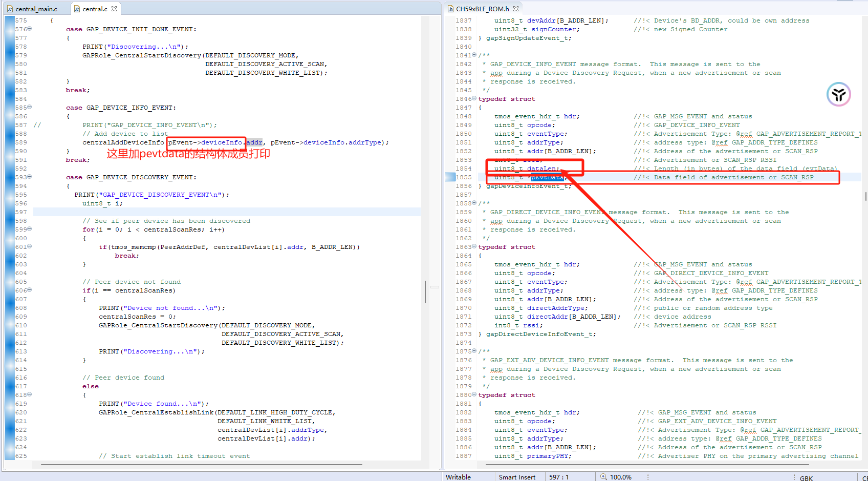
Task: Click PRINT("Device found...\n") on line 619
Action: [154, 404]
